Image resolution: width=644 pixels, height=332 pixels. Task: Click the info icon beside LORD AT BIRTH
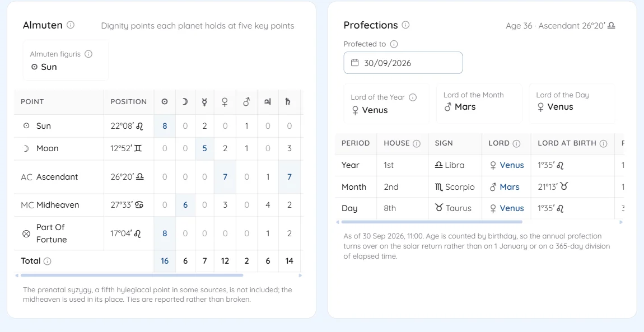click(x=603, y=143)
